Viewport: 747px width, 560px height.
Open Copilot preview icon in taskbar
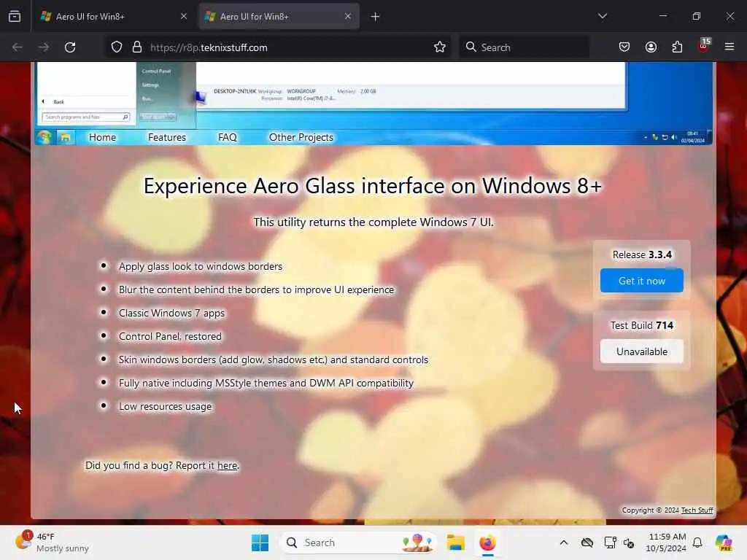click(x=724, y=542)
